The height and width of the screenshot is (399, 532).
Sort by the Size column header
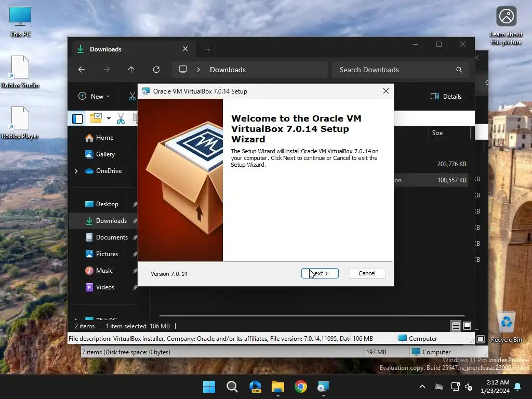tap(449, 133)
